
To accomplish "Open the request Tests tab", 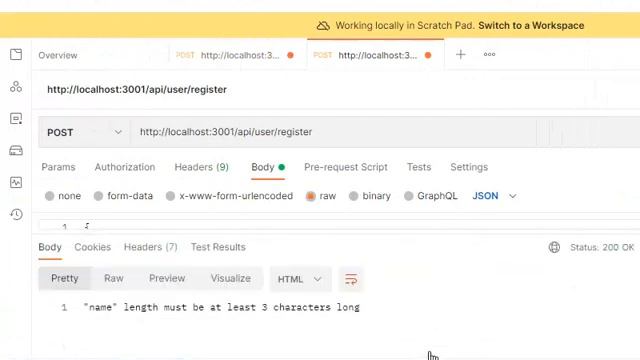I will [x=419, y=167].
